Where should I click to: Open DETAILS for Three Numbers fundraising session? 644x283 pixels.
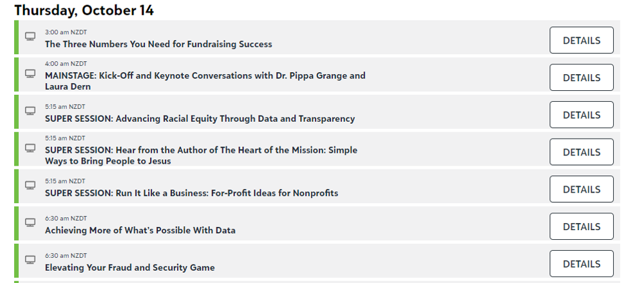click(581, 40)
